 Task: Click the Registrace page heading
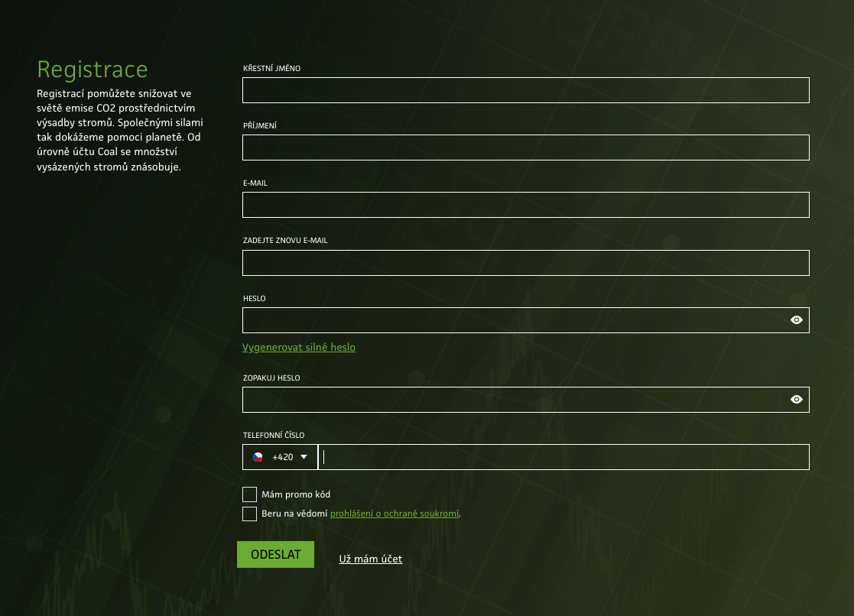coord(92,70)
